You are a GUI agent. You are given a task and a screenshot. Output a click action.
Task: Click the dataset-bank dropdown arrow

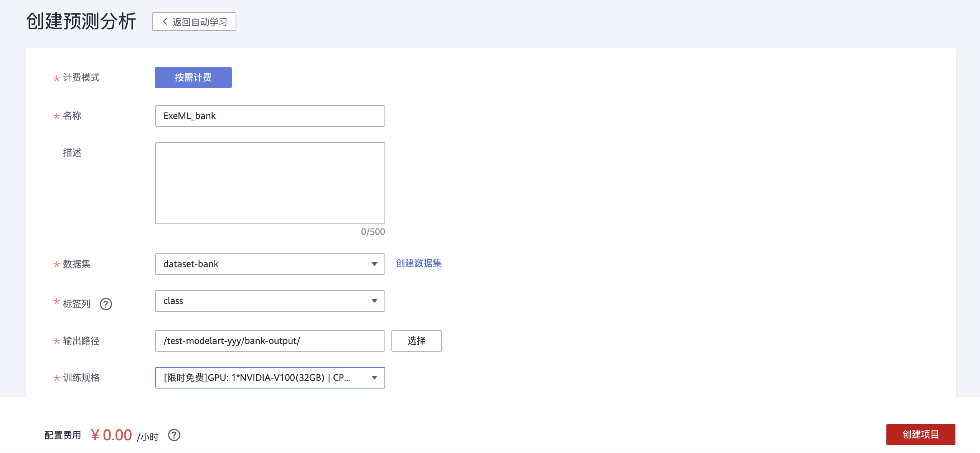pos(374,264)
